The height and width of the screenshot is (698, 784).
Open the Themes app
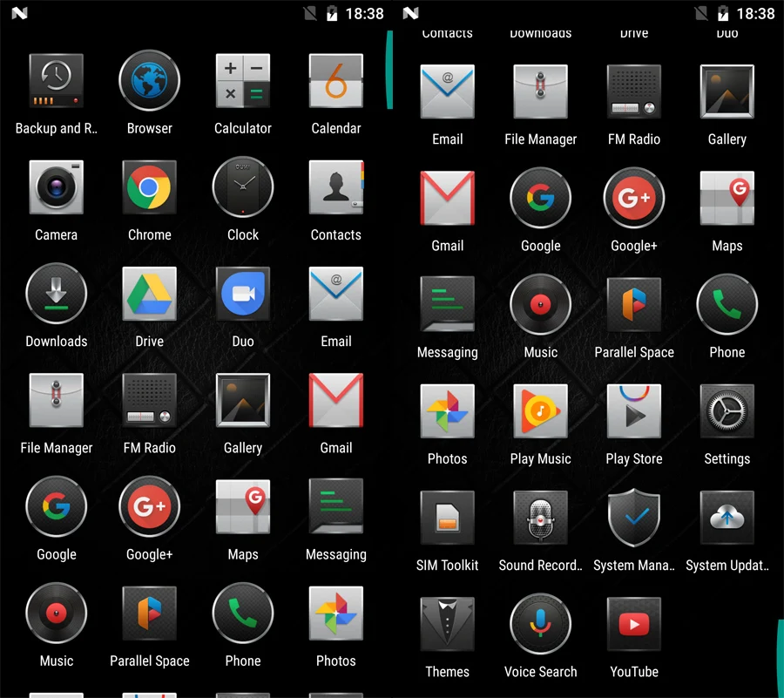click(x=447, y=624)
